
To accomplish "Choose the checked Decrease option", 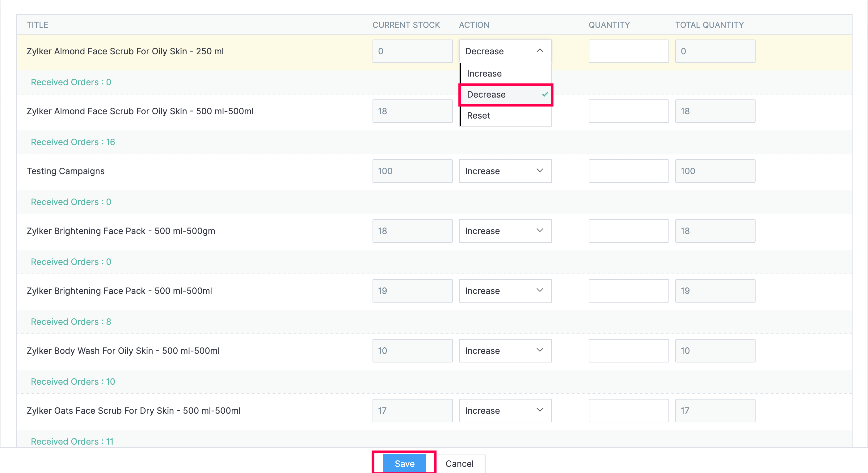I will (486, 95).
